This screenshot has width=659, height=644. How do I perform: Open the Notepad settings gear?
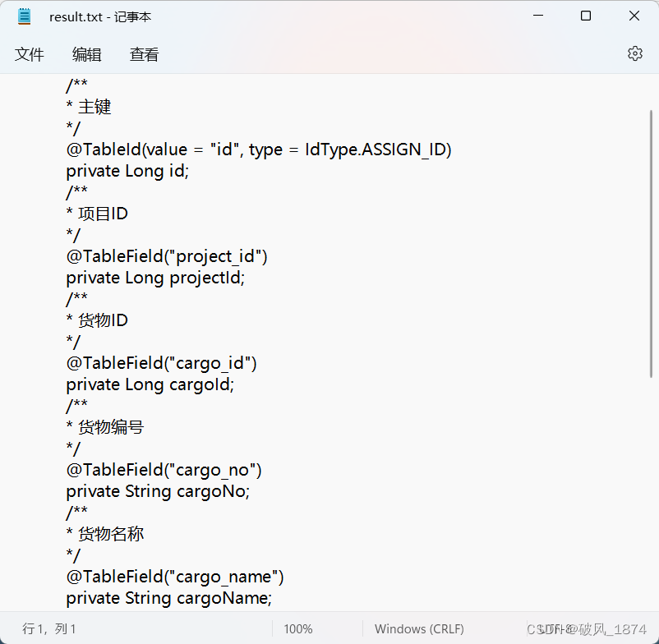[634, 53]
